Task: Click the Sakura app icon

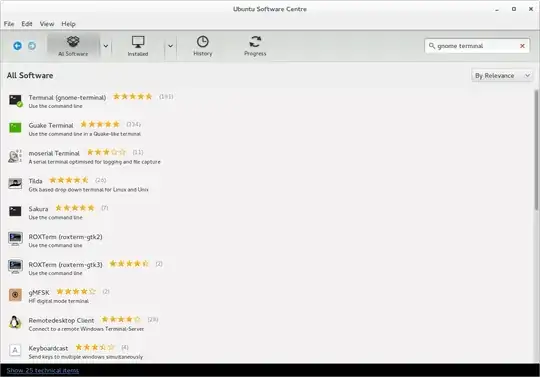Action: coord(15,211)
